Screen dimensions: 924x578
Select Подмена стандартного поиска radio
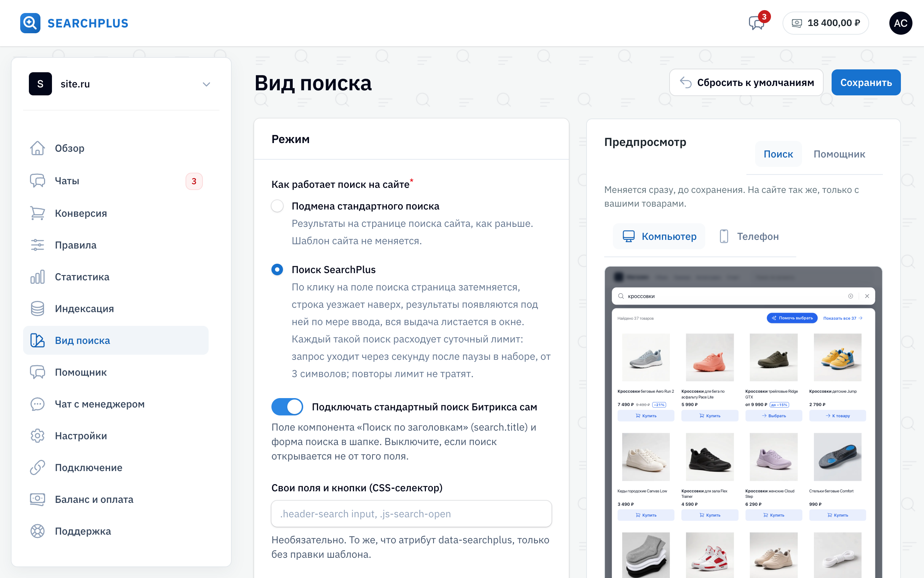click(277, 206)
